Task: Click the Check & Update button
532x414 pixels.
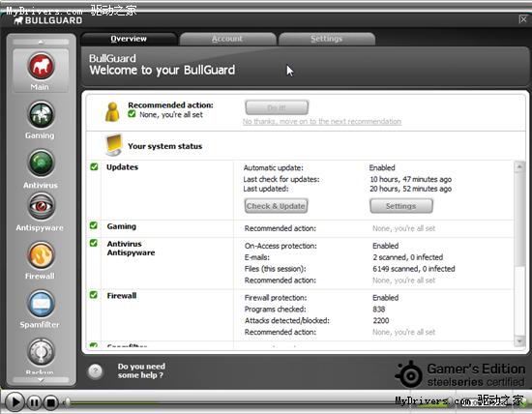Action: 276,206
